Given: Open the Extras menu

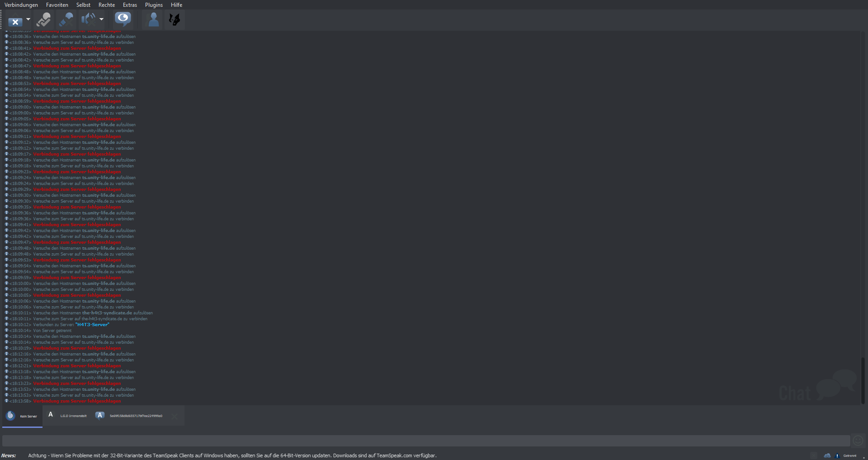Looking at the screenshot, I should (x=130, y=5).
